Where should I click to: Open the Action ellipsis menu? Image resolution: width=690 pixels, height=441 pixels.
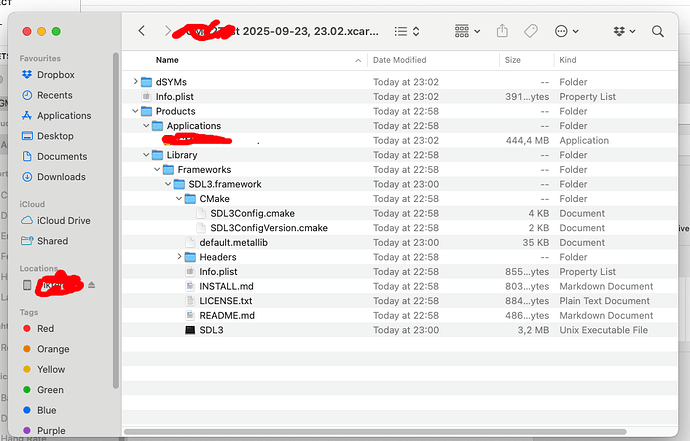(566, 31)
